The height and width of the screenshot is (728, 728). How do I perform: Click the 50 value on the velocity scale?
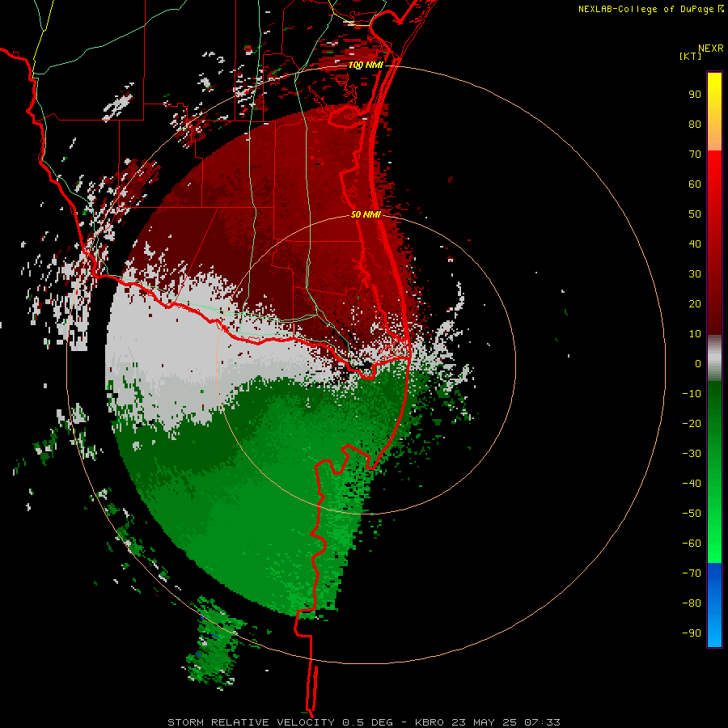695,214
